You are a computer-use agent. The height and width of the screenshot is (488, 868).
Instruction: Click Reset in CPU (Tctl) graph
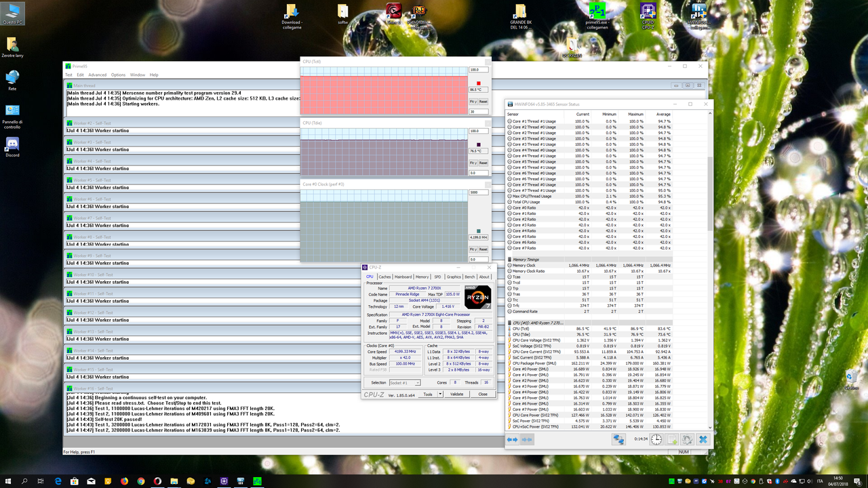click(x=483, y=102)
